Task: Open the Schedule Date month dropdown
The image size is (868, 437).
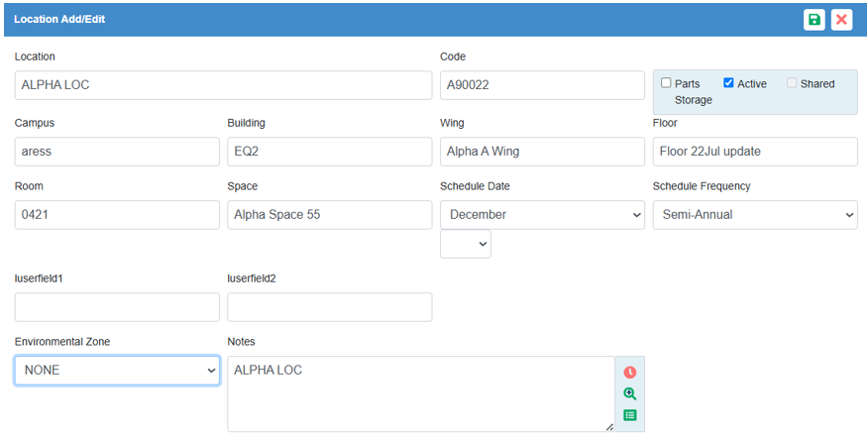Action: point(542,215)
